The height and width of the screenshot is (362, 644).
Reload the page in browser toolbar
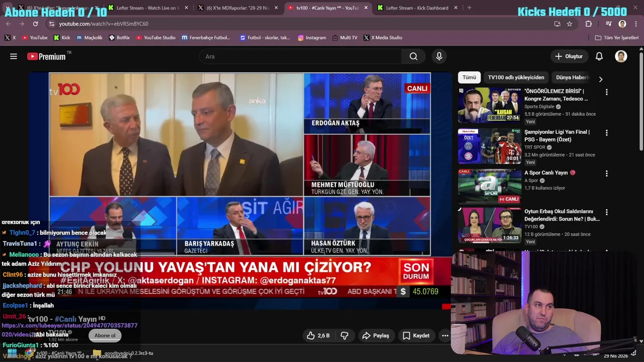click(35, 24)
